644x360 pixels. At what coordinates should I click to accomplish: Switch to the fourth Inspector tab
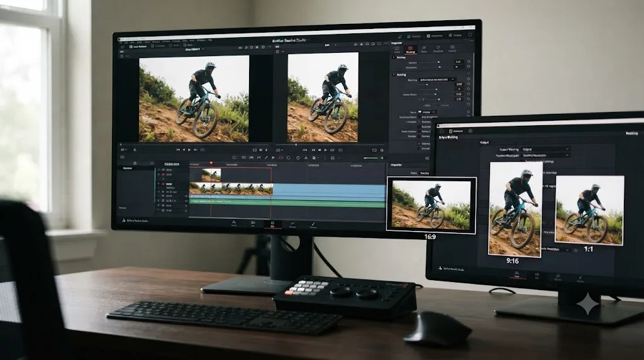pyautogui.click(x=438, y=49)
